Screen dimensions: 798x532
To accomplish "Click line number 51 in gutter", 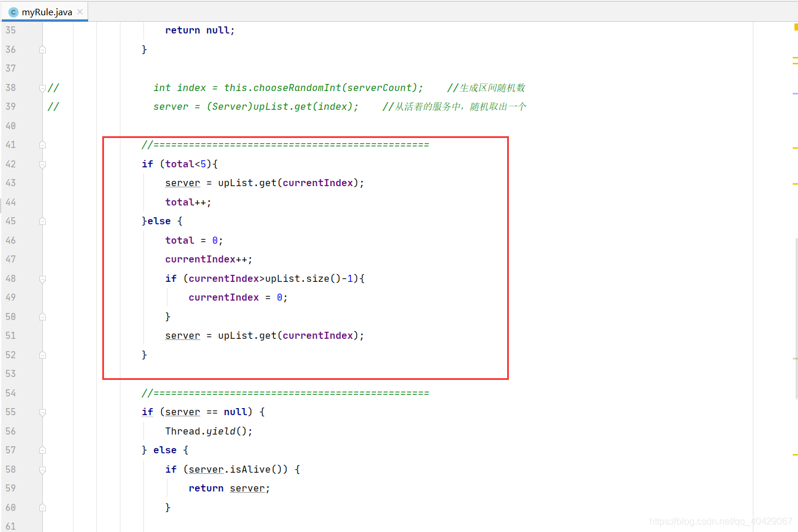I will (x=11, y=336).
